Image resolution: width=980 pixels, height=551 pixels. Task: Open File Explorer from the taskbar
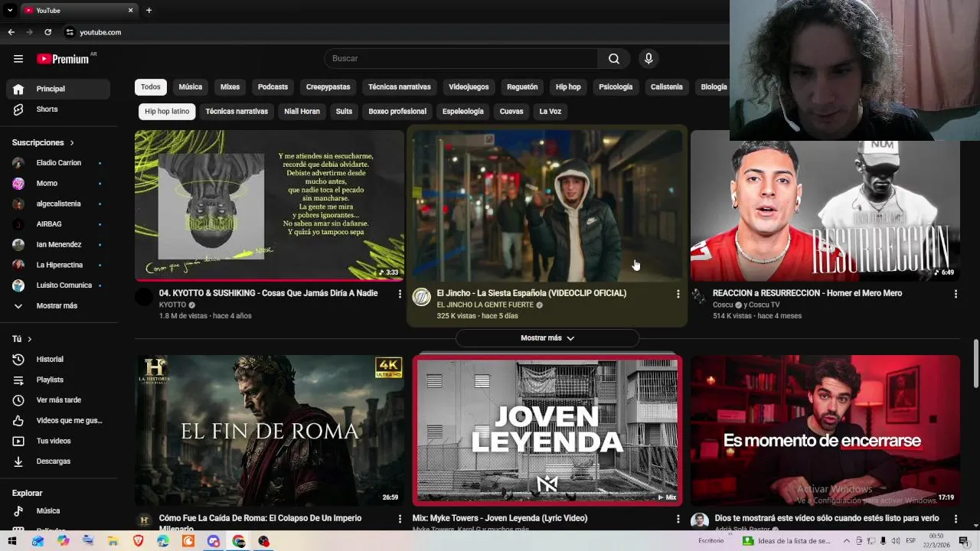click(113, 541)
